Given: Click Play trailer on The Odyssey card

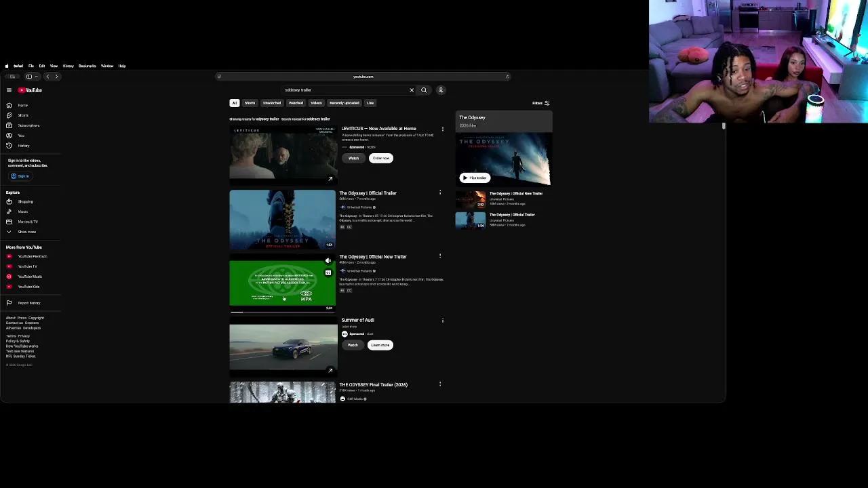Looking at the screenshot, I should pyautogui.click(x=475, y=178).
